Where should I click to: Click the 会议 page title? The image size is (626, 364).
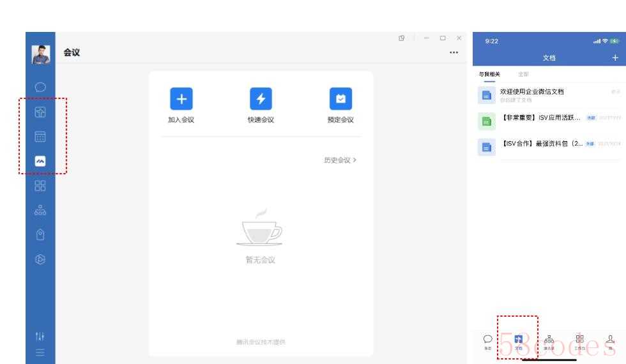72,52
